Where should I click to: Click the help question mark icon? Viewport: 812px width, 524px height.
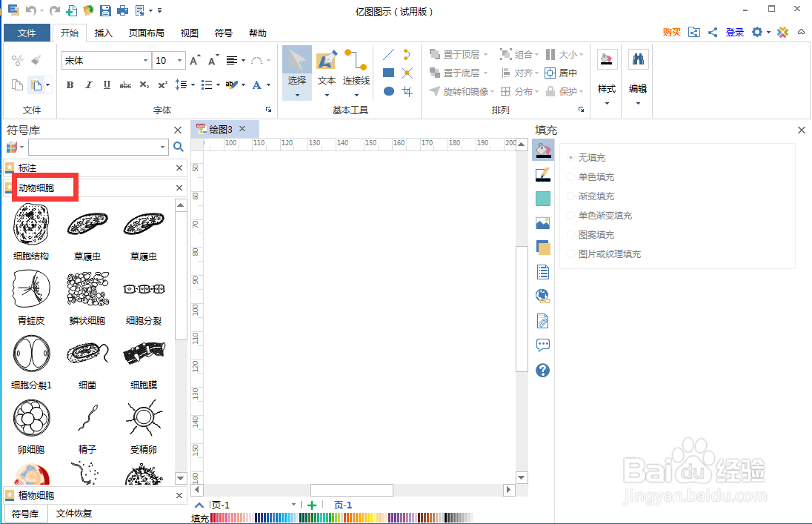543,370
